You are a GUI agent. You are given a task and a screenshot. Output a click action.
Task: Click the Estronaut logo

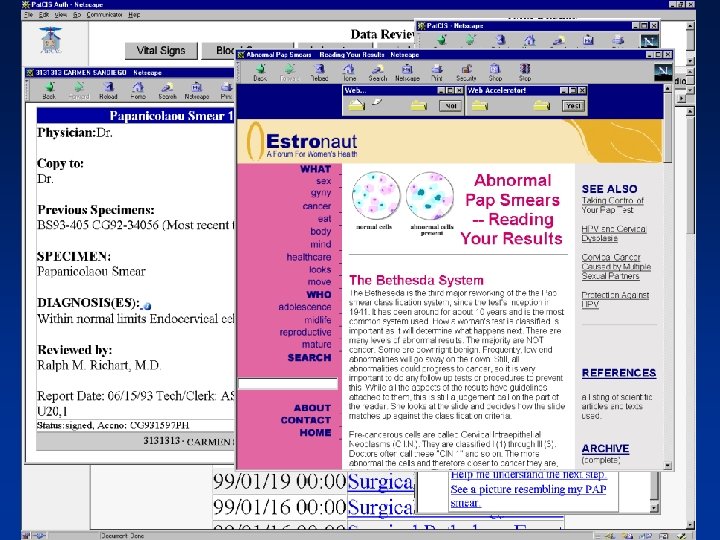click(x=303, y=141)
